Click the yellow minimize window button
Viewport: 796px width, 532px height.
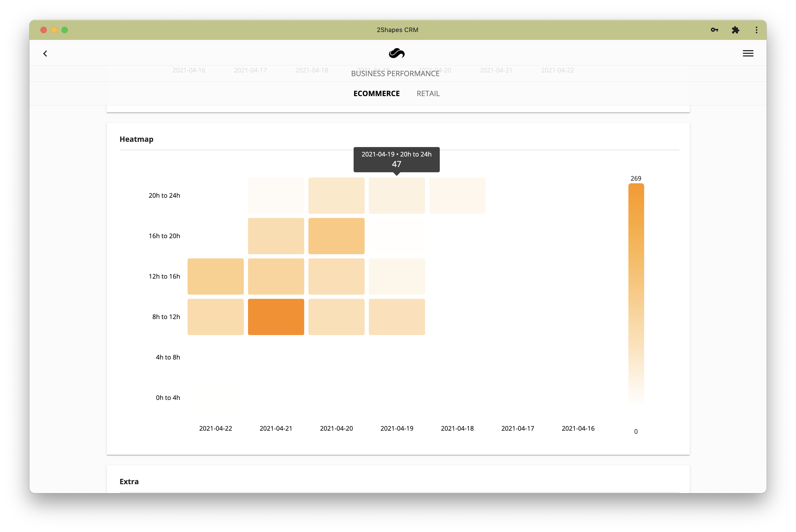[x=54, y=30]
